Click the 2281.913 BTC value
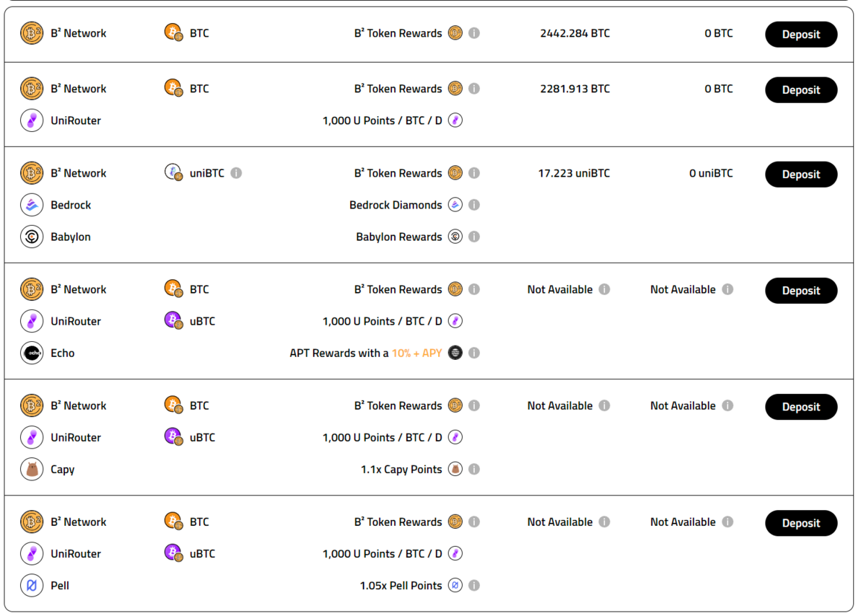The image size is (866, 616). 575,89
